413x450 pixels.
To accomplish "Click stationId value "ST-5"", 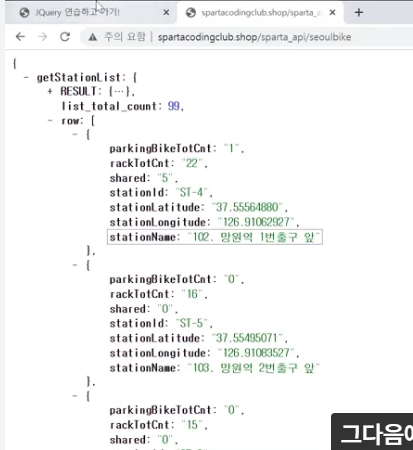I will click(x=191, y=323).
